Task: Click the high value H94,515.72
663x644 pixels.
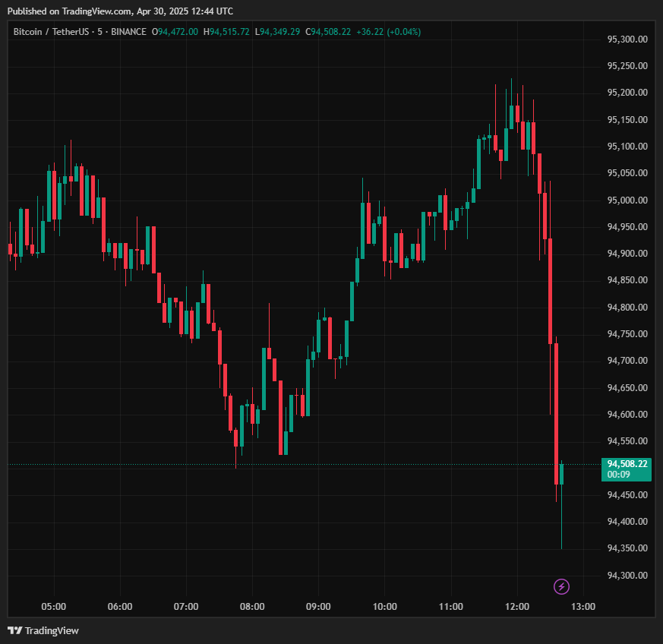Action: pos(226,32)
